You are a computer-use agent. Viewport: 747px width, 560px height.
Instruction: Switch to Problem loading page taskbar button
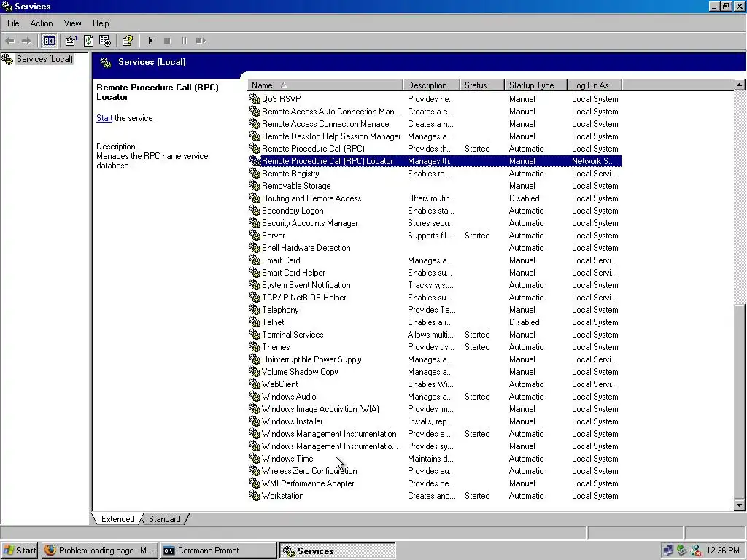click(x=99, y=551)
